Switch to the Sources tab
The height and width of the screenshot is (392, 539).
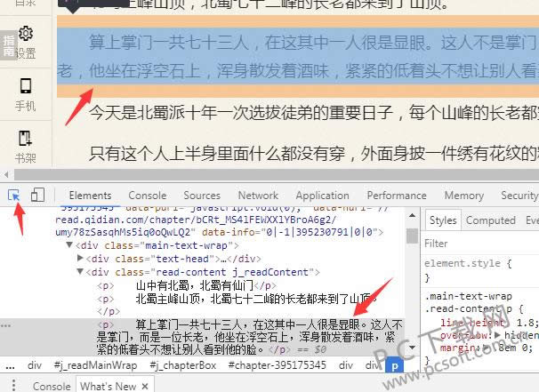pyautogui.click(x=202, y=196)
